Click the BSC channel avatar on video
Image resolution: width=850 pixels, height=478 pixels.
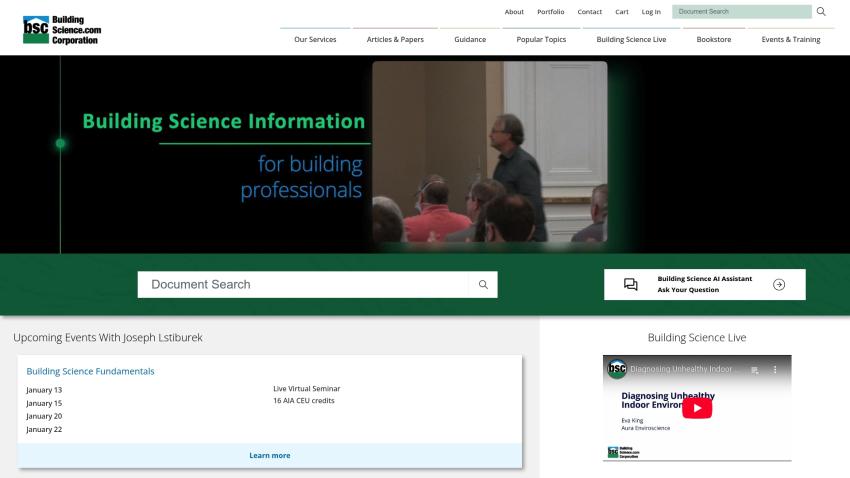617,369
